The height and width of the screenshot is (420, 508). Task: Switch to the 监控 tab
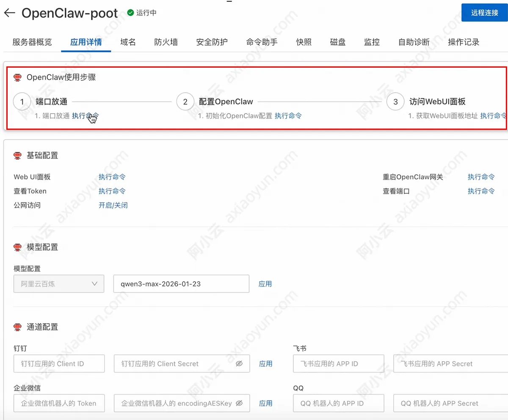(372, 42)
